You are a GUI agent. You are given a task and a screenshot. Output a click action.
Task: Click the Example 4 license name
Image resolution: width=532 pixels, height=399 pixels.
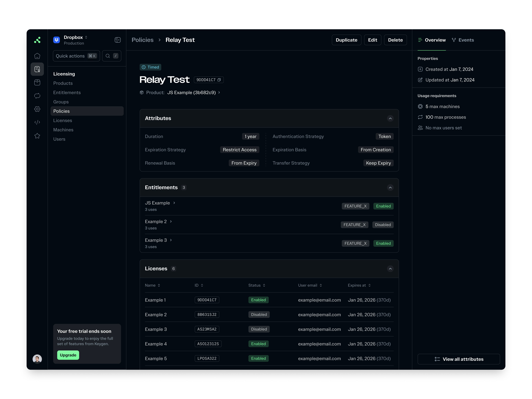[x=156, y=344]
